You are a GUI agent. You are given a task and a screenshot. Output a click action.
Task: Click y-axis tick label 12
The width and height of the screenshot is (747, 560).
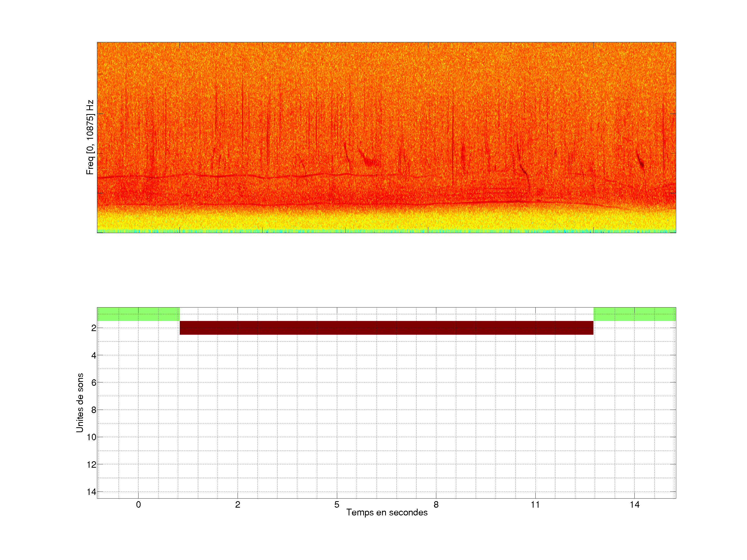[x=92, y=465]
